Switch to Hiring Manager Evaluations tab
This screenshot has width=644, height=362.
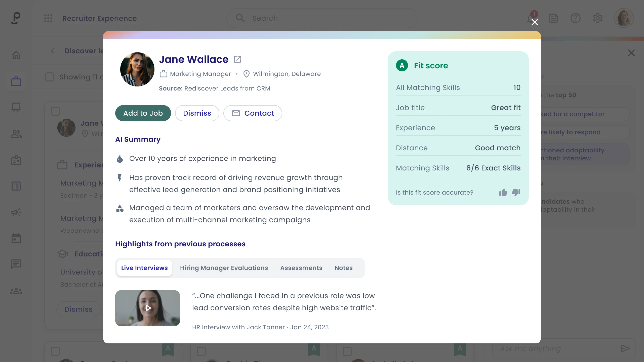(224, 268)
